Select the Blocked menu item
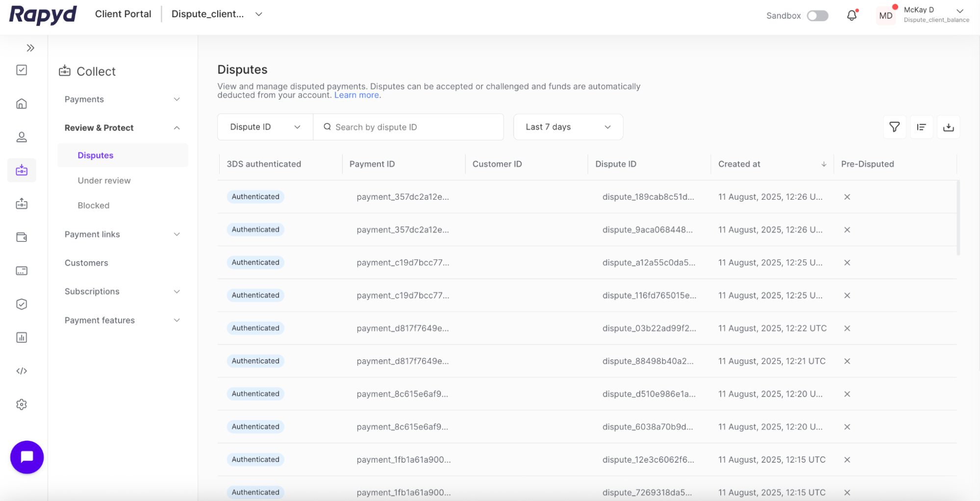This screenshot has width=980, height=501. coord(93,206)
